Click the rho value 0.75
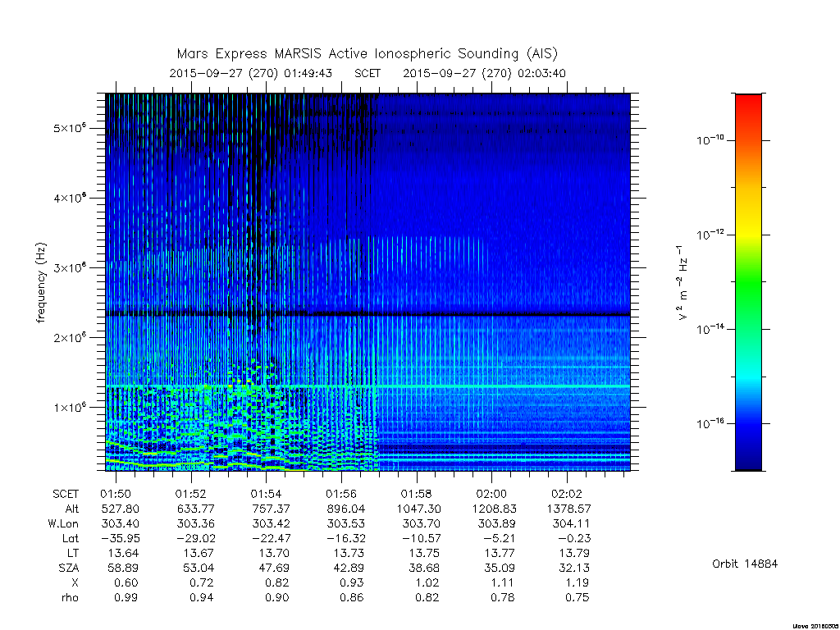Image resolution: width=840 pixels, height=630 pixels. tap(577, 597)
